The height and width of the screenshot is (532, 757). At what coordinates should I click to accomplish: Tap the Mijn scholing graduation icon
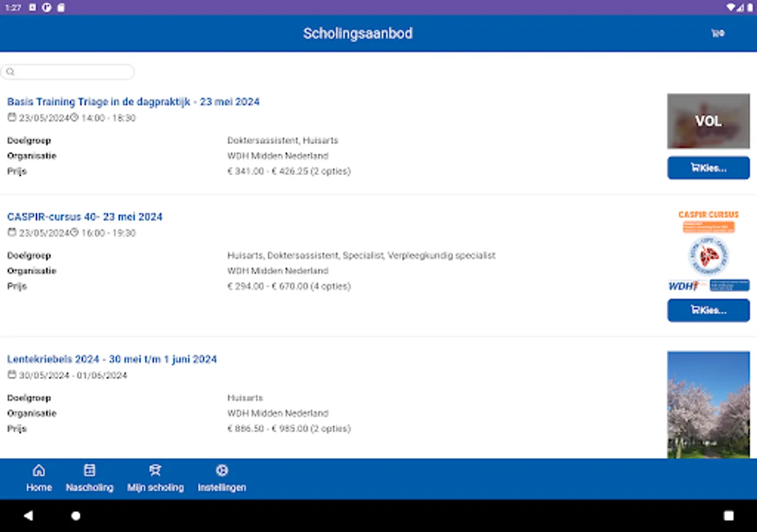point(155,470)
